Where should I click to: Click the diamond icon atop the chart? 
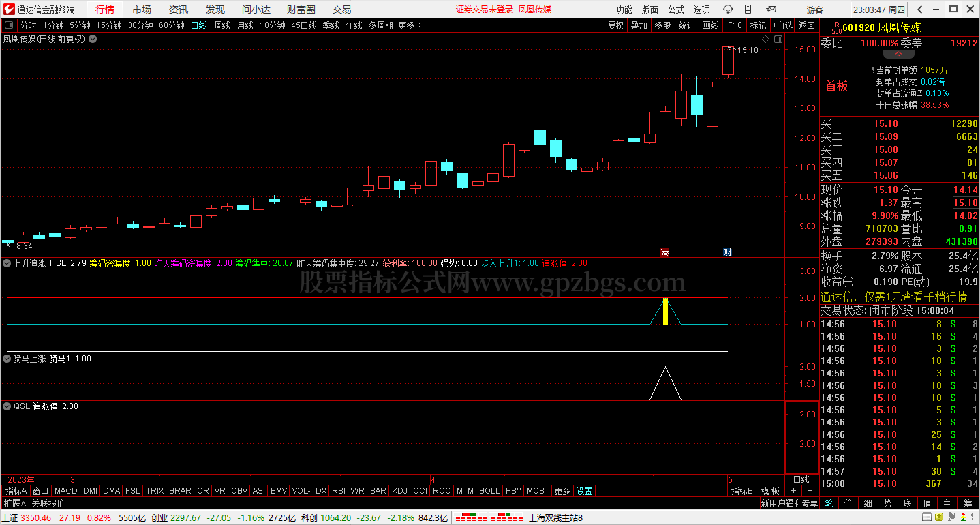coord(765,40)
